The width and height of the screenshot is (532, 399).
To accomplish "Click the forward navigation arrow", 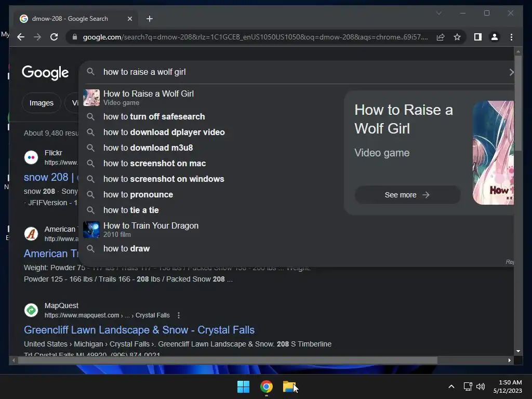I will [37, 37].
